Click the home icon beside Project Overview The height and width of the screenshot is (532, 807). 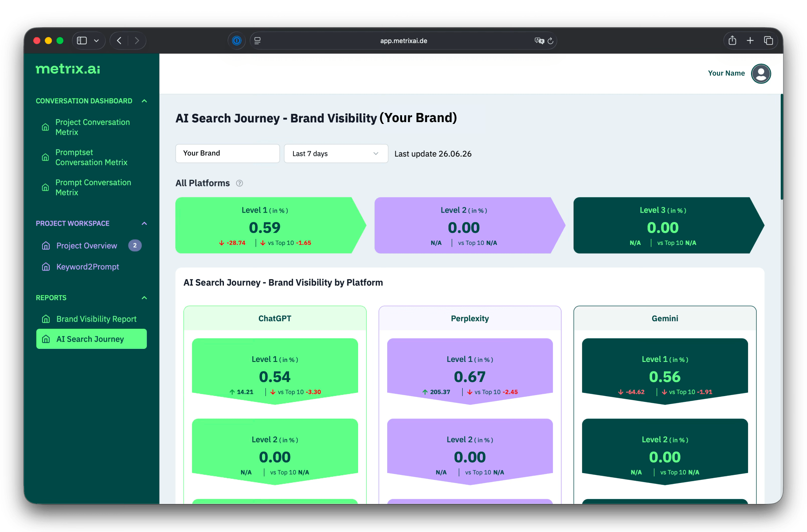[x=46, y=246]
